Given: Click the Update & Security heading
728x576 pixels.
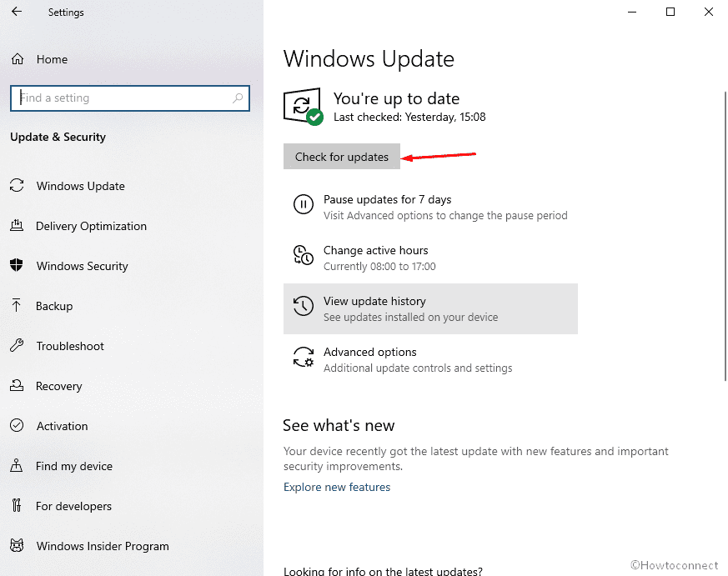Looking at the screenshot, I should coord(58,137).
